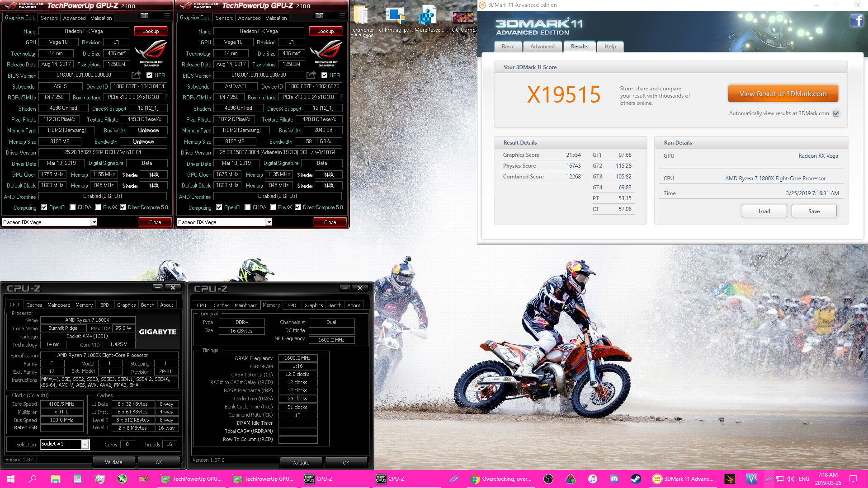This screenshot has width=868, height=488.
Task: Click OK in CPU-Z memory timings window
Action: 346,463
